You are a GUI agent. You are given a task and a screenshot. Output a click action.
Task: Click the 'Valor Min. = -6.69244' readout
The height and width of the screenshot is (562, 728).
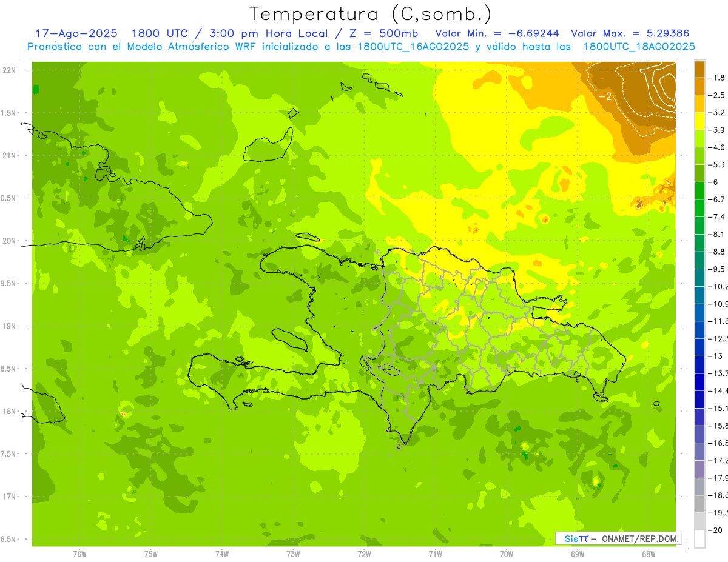click(497, 33)
